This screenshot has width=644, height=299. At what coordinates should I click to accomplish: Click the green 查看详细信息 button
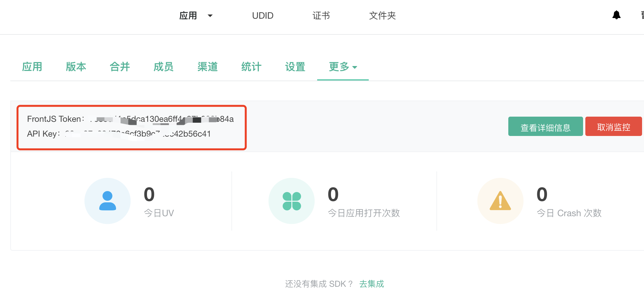pyautogui.click(x=545, y=127)
